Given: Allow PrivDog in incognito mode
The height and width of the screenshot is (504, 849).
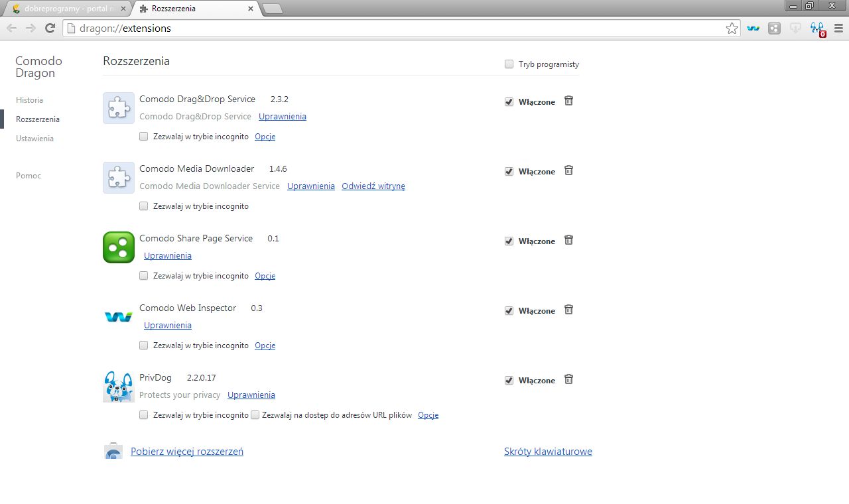Looking at the screenshot, I should coord(144,415).
